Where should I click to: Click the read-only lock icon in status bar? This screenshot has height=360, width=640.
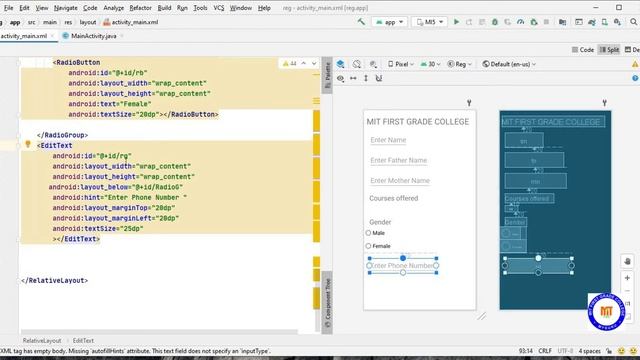point(609,351)
